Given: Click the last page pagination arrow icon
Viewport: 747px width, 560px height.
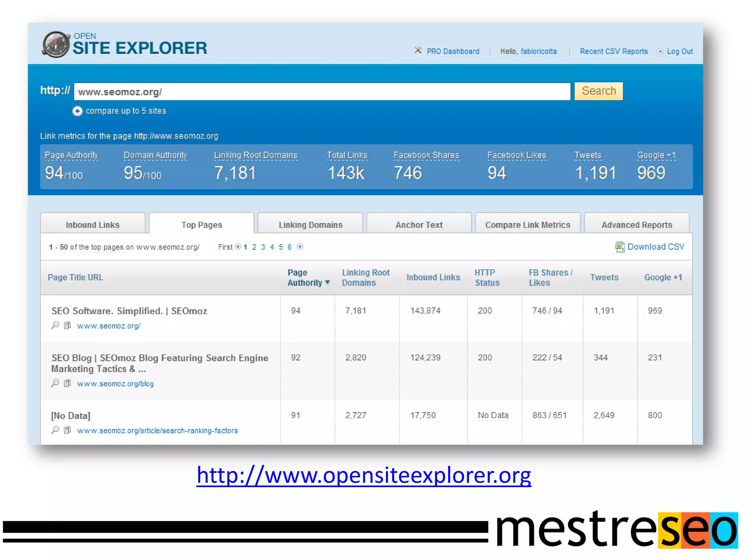Looking at the screenshot, I should 300,247.
